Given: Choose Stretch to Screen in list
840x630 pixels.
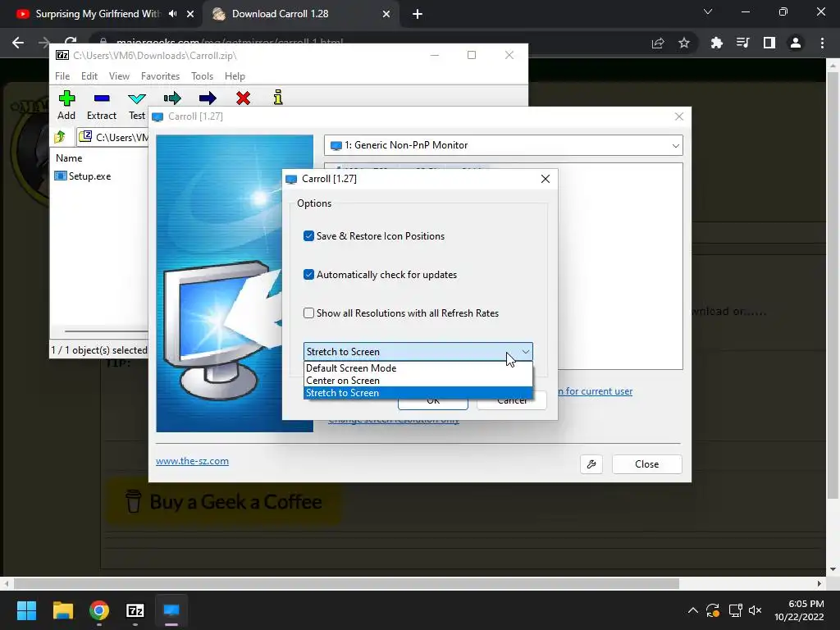Looking at the screenshot, I should (x=418, y=393).
